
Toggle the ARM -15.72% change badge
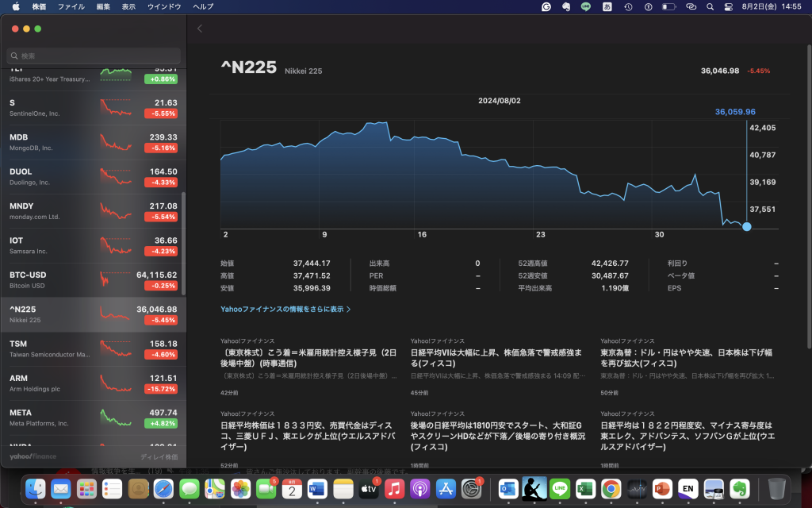[160, 389]
